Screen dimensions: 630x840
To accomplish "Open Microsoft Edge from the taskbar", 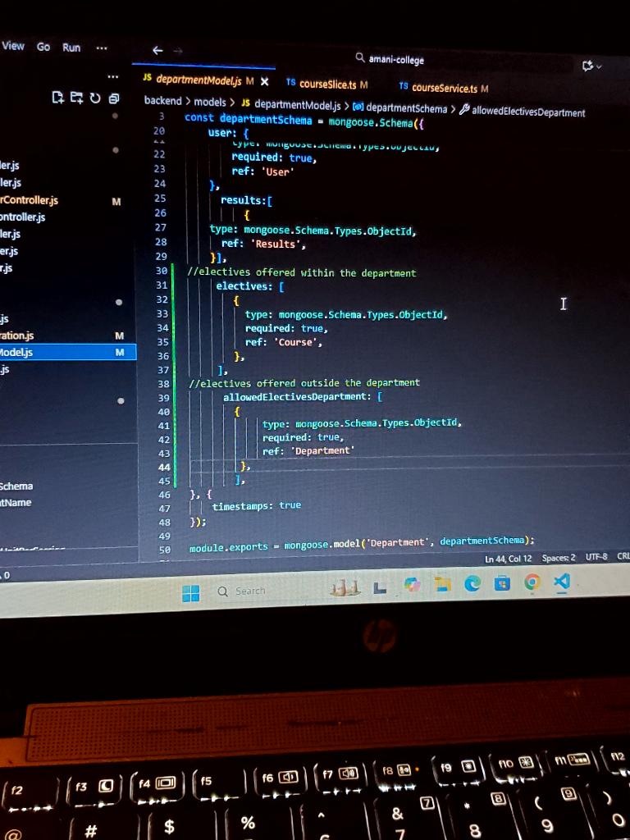I will click(472, 583).
